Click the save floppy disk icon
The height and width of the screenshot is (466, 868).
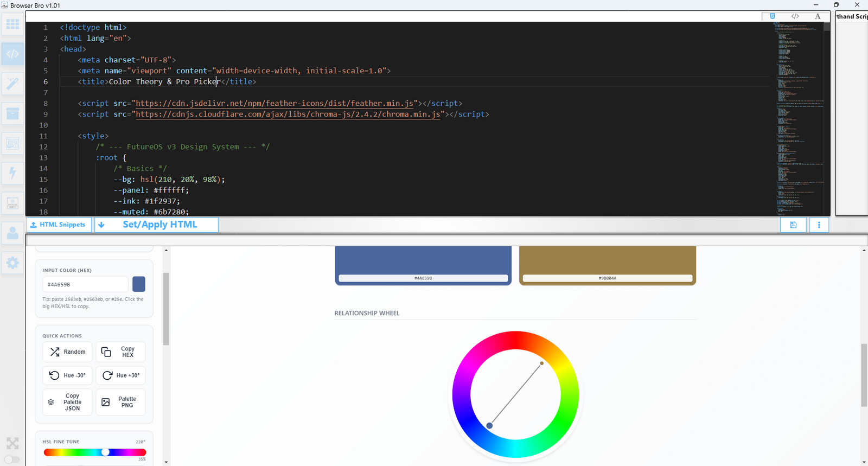793,225
